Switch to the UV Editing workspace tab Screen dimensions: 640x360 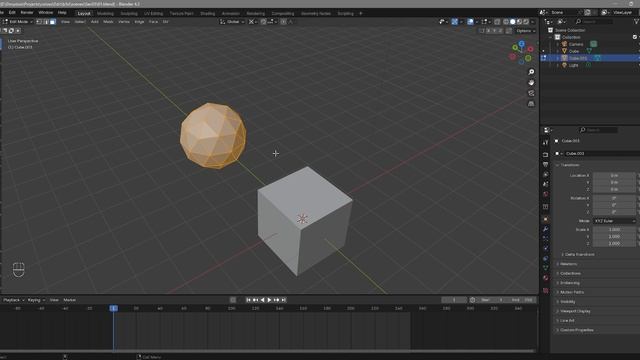click(153, 13)
